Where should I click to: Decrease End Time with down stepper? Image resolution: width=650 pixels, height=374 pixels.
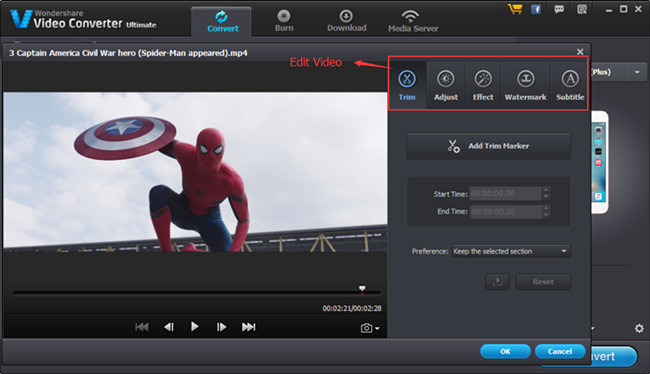point(546,215)
